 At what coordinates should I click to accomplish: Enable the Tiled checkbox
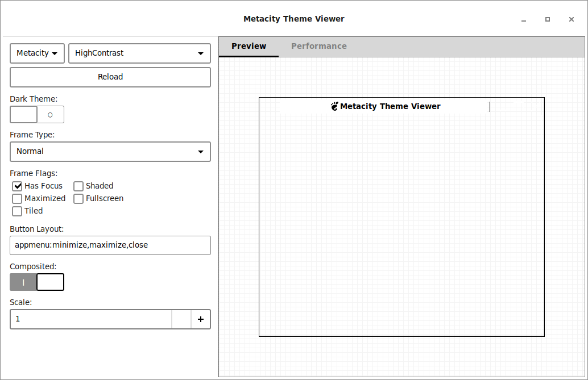[x=17, y=211]
